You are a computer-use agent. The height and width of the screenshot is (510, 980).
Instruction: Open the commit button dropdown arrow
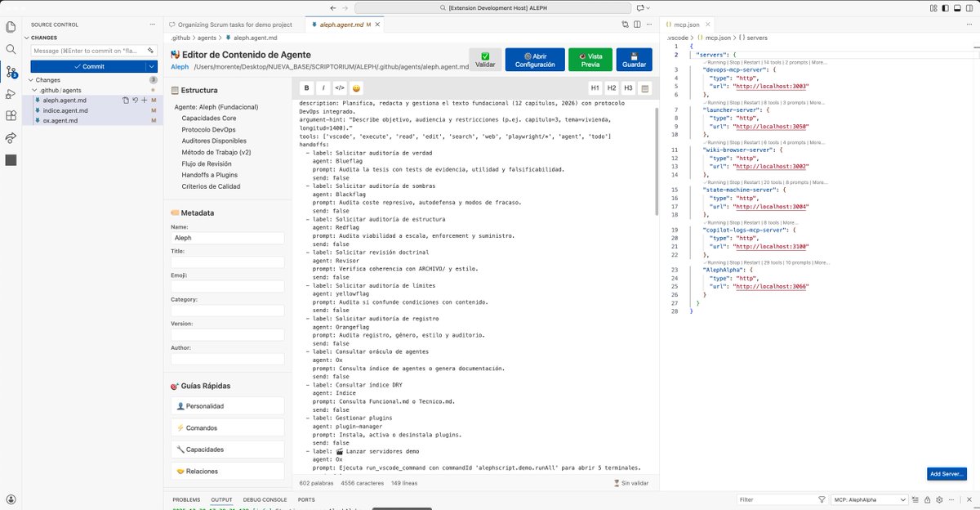point(151,66)
